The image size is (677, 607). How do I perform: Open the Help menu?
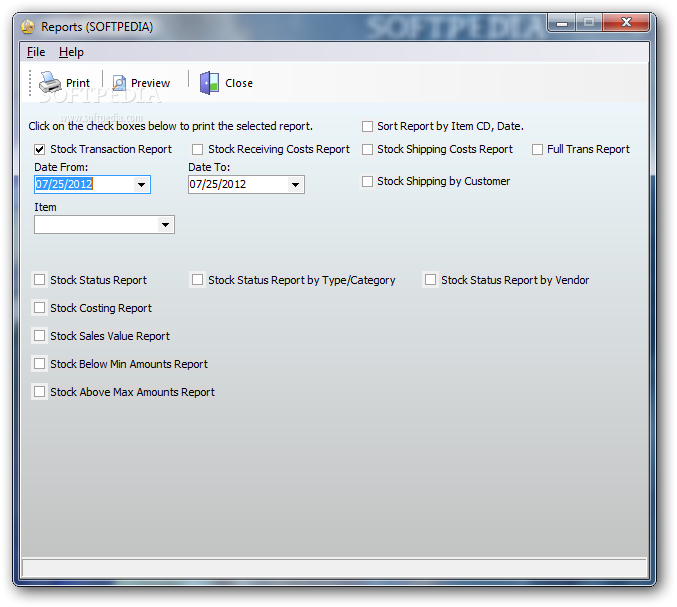click(x=71, y=52)
